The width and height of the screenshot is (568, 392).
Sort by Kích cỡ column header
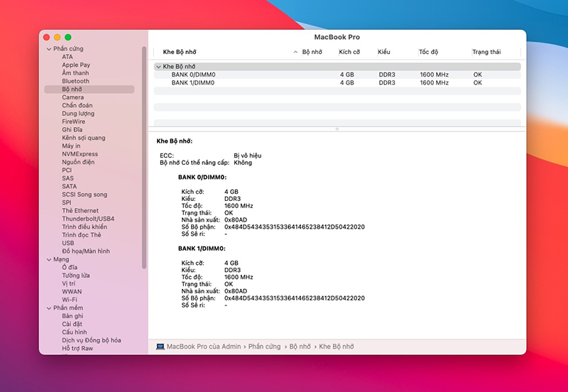coord(349,52)
